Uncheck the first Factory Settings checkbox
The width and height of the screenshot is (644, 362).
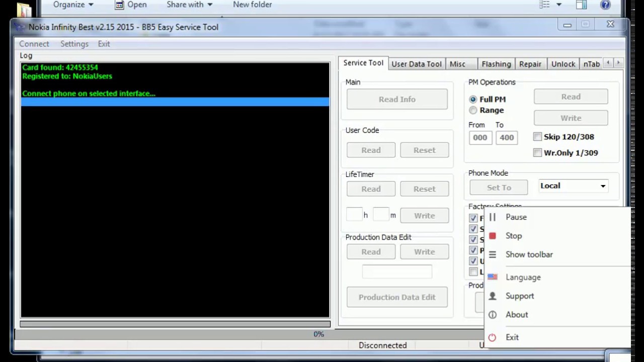(473, 218)
